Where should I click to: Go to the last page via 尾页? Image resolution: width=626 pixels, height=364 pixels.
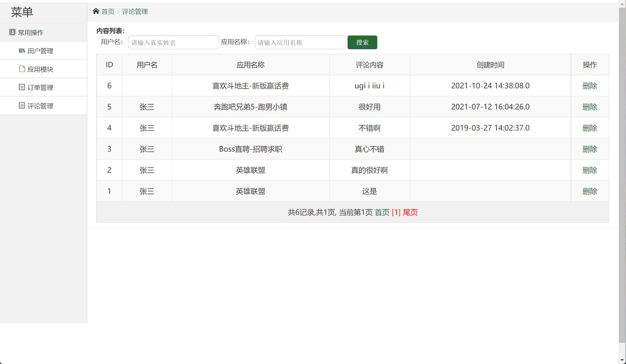(x=410, y=212)
